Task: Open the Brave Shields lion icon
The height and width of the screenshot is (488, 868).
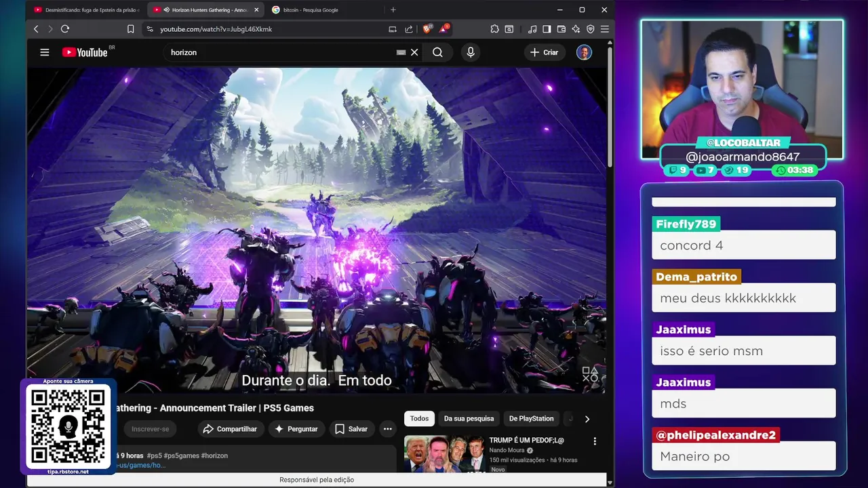Action: [427, 29]
